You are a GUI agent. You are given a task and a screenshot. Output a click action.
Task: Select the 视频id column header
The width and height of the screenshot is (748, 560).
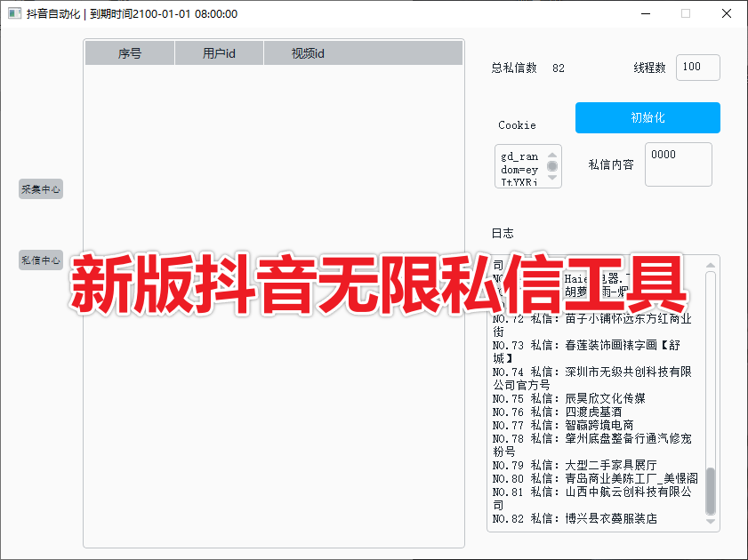click(363, 53)
